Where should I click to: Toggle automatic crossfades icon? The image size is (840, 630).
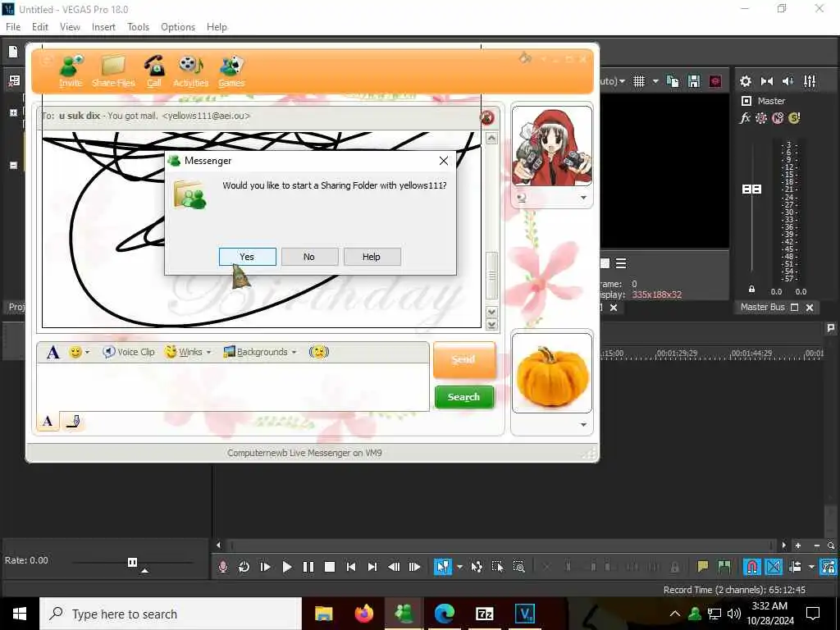point(773,567)
